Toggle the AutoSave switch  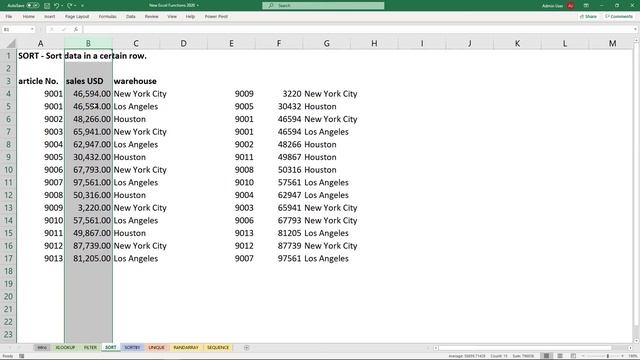(33, 6)
